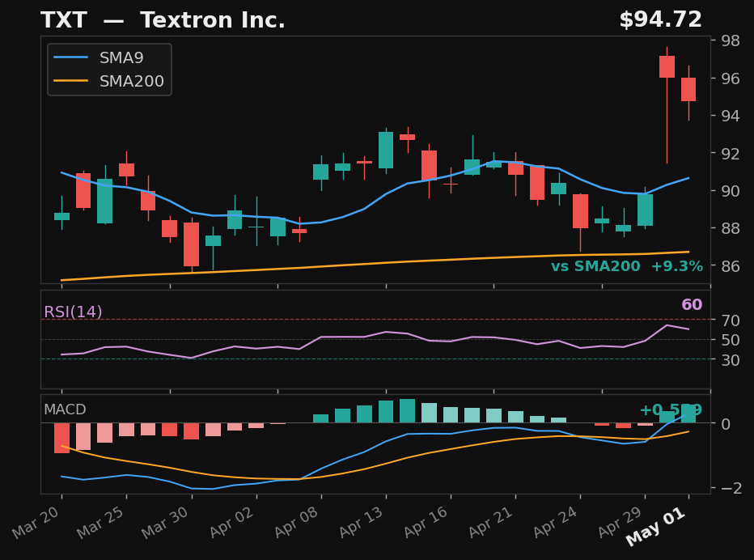Viewport: 754px width, 560px height.
Task: Click the 98 price axis label
Action: tap(731, 41)
